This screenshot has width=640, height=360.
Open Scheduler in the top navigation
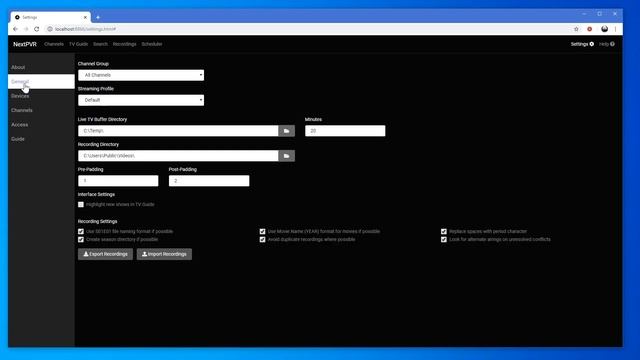click(152, 44)
